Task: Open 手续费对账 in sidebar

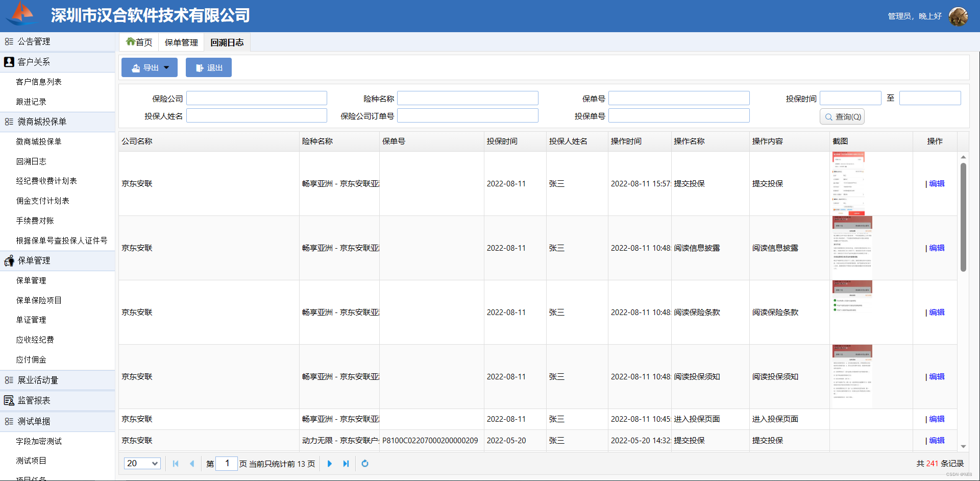Action: 35,221
